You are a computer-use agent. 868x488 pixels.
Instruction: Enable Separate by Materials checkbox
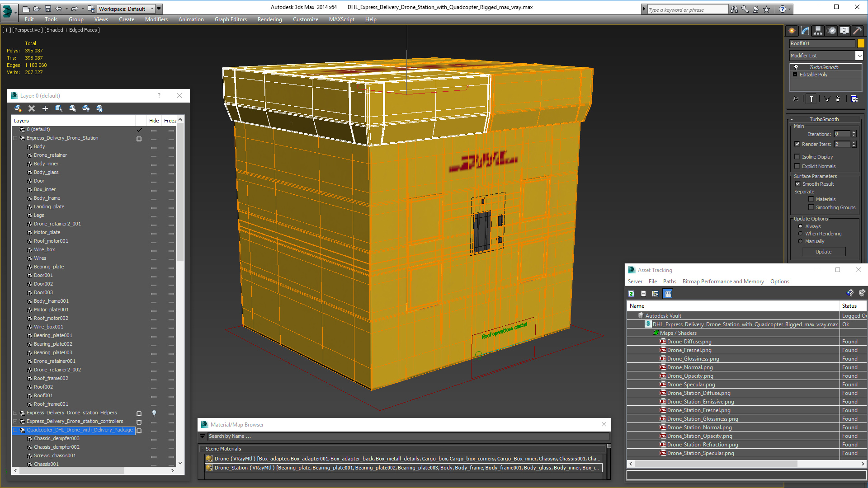tap(811, 199)
